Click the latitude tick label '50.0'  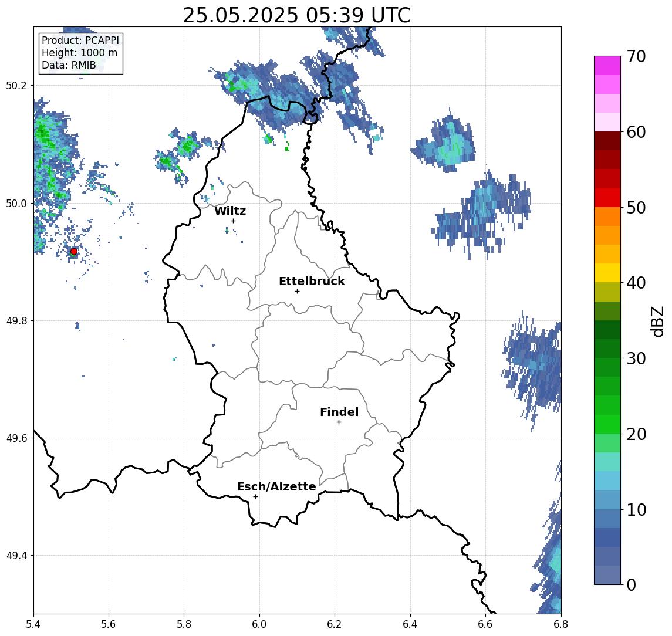pyautogui.click(x=16, y=203)
